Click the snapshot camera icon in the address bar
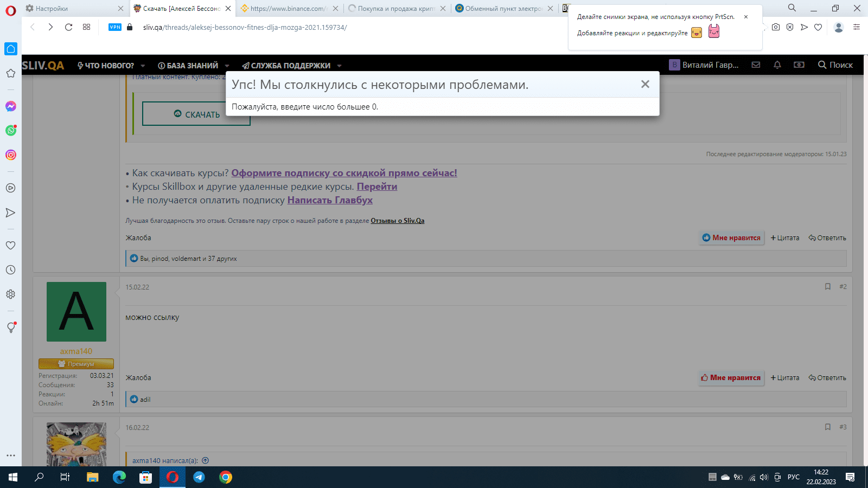Screen dimensions: 868x488 [776, 27]
